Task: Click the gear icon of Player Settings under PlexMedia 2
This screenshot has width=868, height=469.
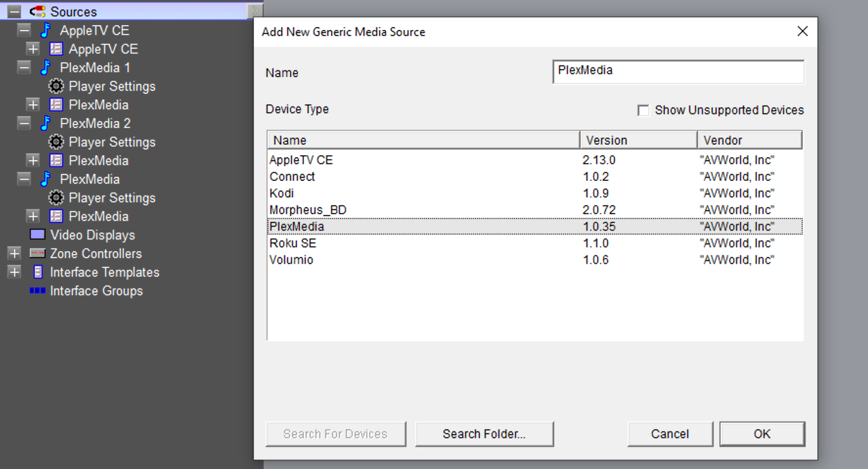Action: click(x=56, y=142)
